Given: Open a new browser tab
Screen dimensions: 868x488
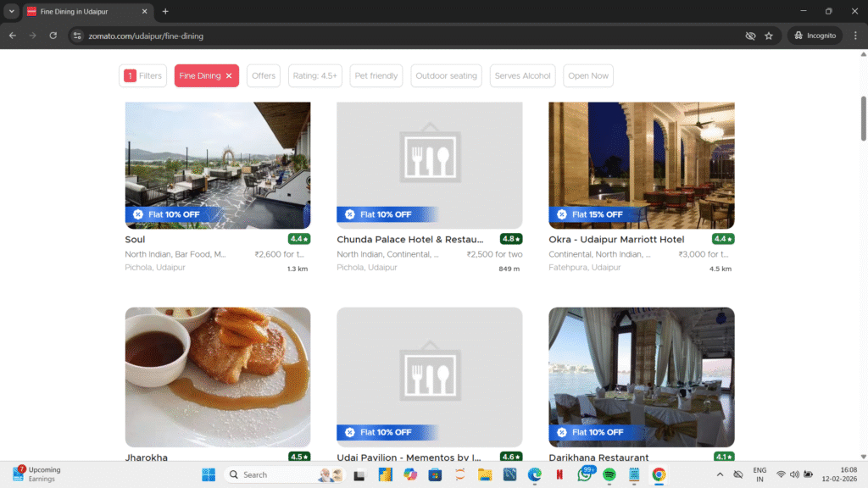Looking at the screenshot, I should click(165, 11).
